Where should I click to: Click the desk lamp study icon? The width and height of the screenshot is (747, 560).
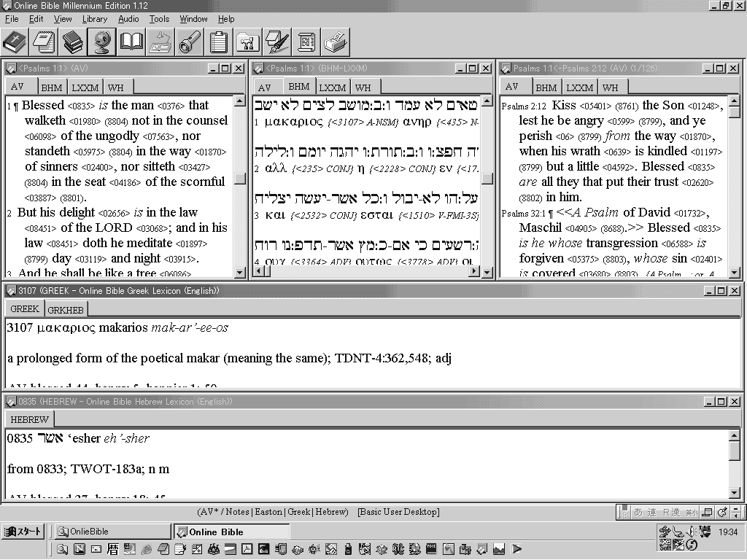click(x=160, y=42)
